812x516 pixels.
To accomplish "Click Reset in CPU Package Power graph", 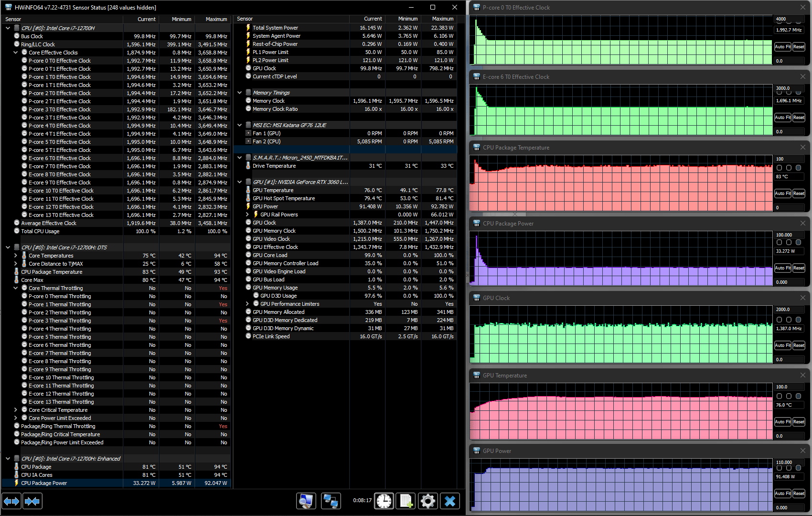I will click(x=799, y=268).
